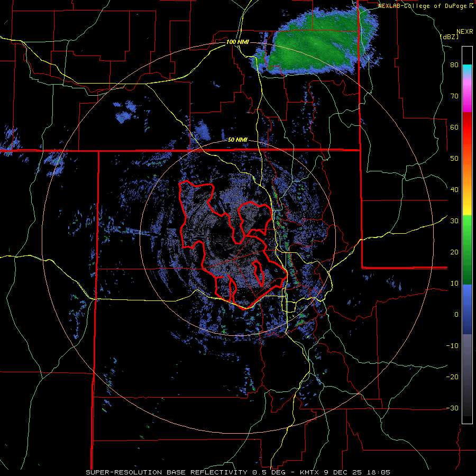Click the positive 10 value on dBZ scale
This screenshot has width=476, height=476.
[454, 283]
